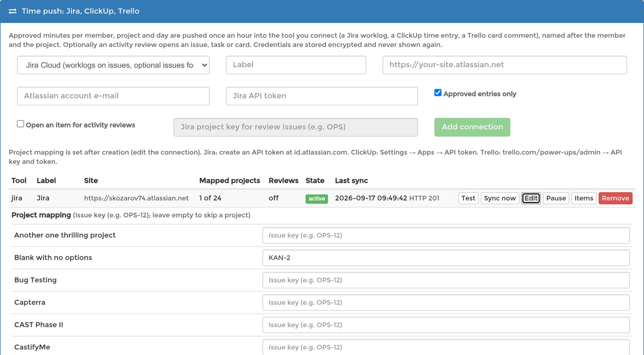
Task: Click the 'Label' column header in the table
Action: (x=46, y=180)
